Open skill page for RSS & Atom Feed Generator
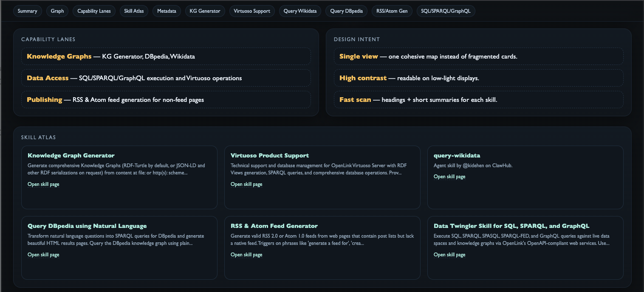 click(x=246, y=255)
